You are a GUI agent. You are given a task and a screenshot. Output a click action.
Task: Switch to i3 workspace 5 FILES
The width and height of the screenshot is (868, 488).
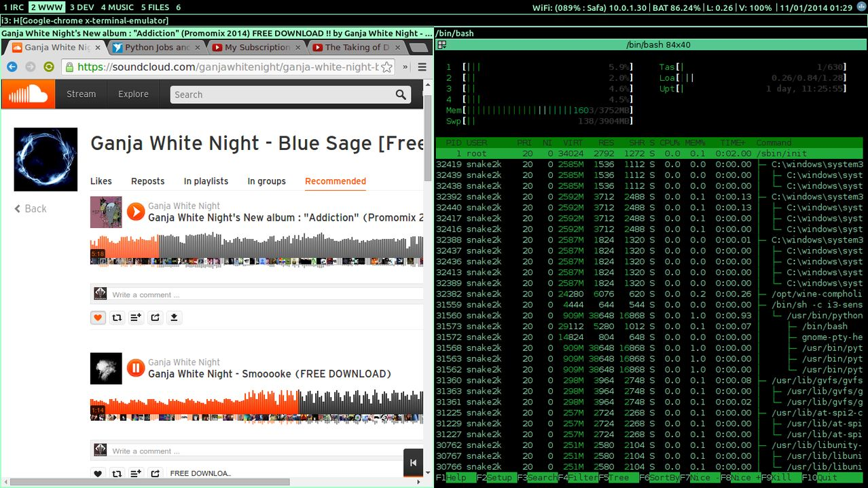156,7
